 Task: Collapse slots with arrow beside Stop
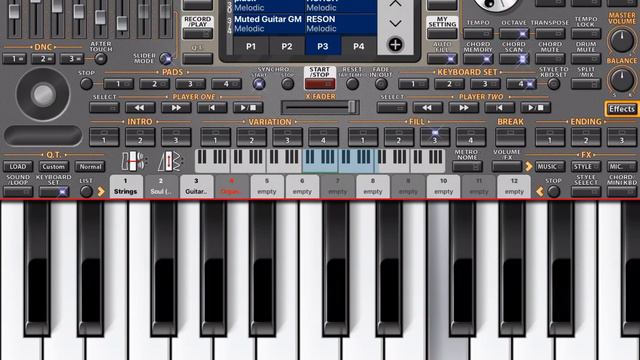pos(540,191)
